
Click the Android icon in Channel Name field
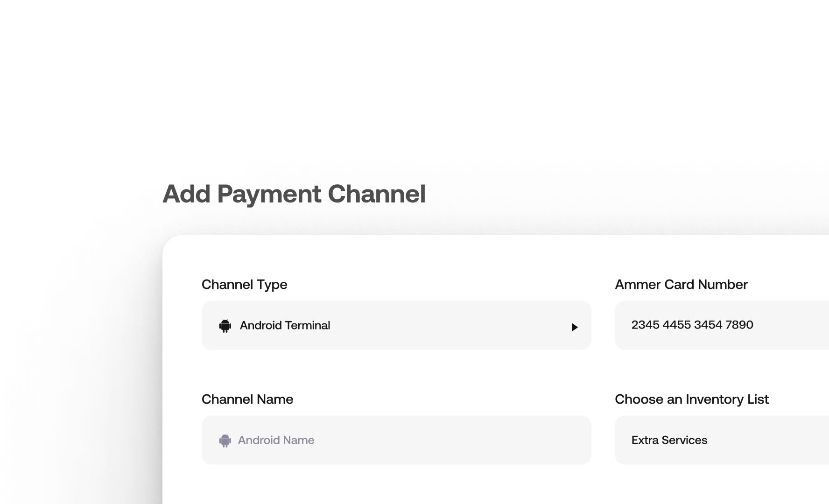click(225, 441)
